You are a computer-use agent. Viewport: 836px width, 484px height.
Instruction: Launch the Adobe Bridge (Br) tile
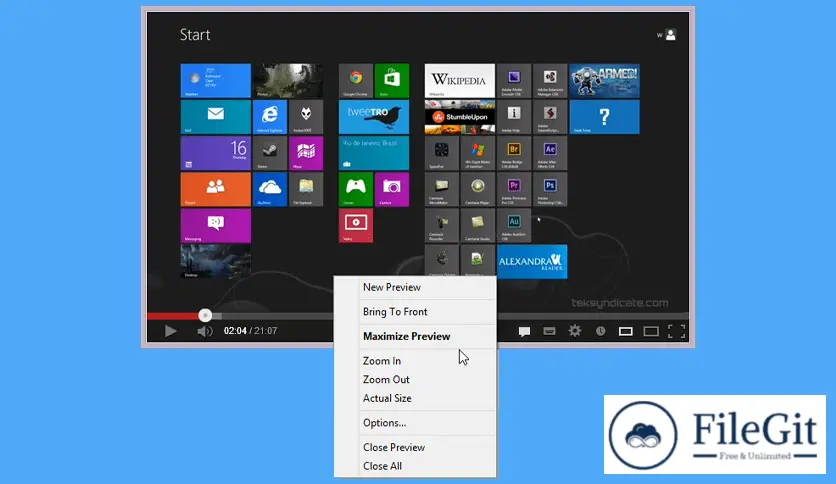514,153
